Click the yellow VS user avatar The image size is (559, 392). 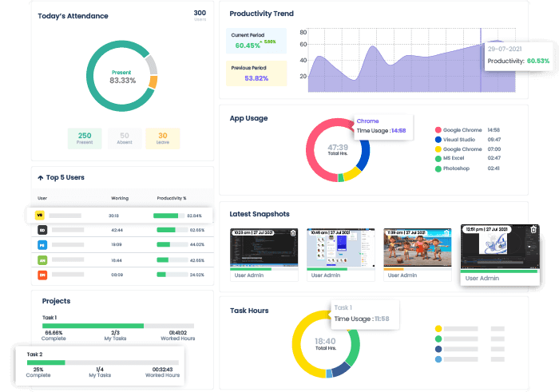(x=42, y=216)
